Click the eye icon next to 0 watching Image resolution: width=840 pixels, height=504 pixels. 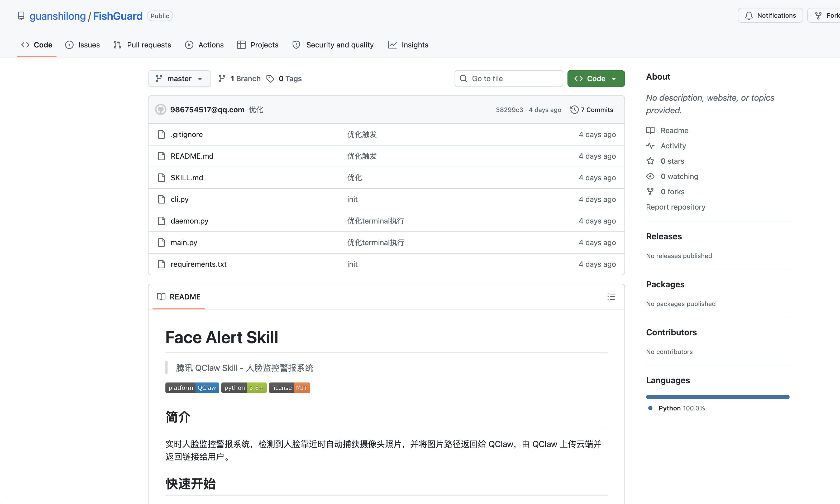650,176
